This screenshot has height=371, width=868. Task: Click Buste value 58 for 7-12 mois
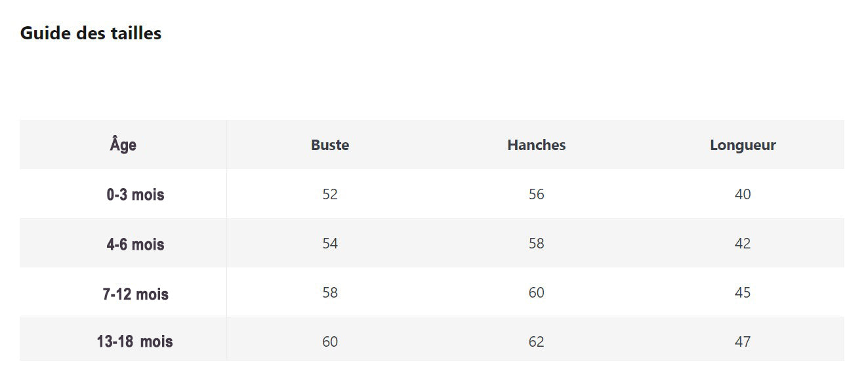click(x=330, y=293)
